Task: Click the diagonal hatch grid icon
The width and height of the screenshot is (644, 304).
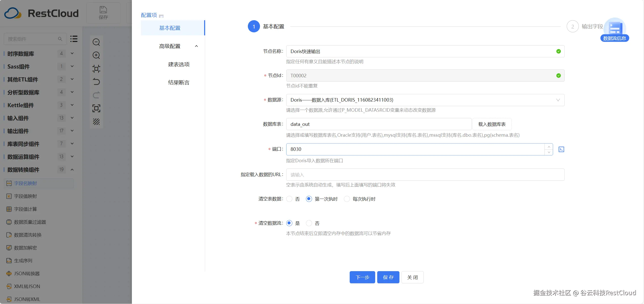Action: 96,122
